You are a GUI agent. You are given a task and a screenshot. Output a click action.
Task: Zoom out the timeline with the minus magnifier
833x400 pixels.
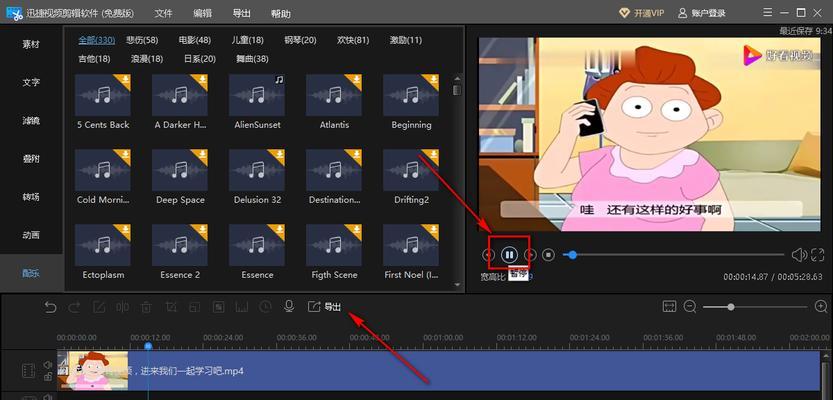(690, 307)
